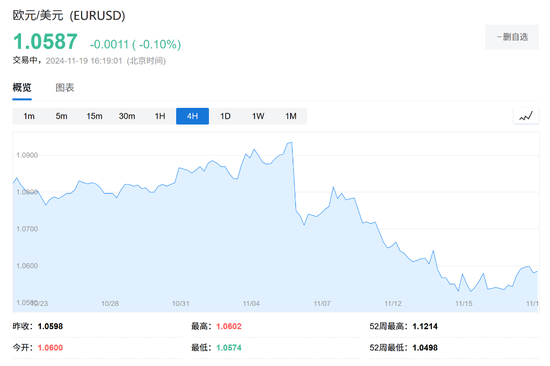Select the 1m timeframe
The height and width of the screenshot is (366, 550).
[x=29, y=116]
